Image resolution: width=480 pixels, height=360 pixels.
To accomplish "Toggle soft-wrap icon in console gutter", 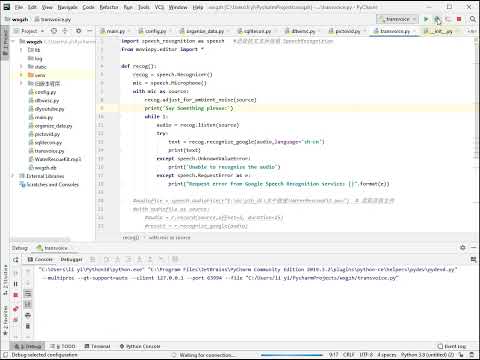I will (x=28, y=294).
